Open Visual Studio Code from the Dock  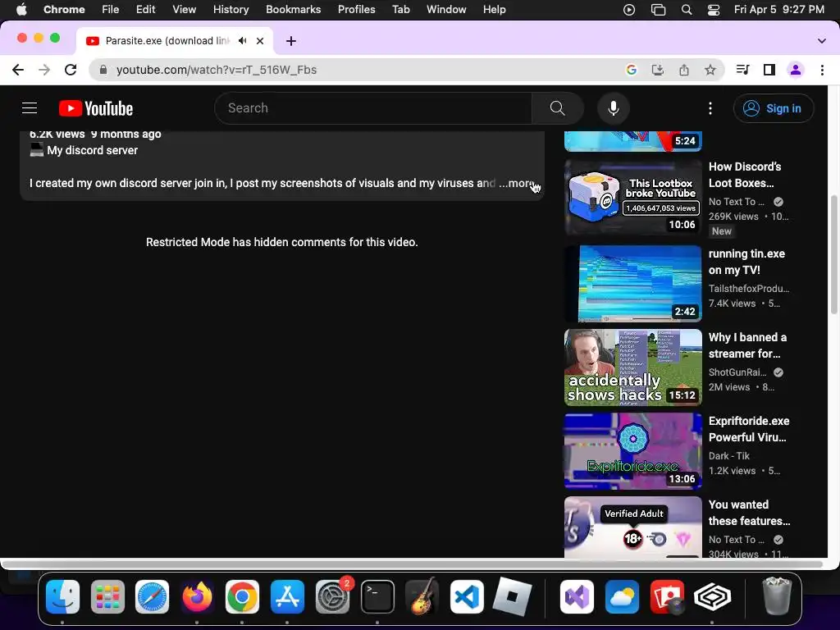(x=467, y=597)
